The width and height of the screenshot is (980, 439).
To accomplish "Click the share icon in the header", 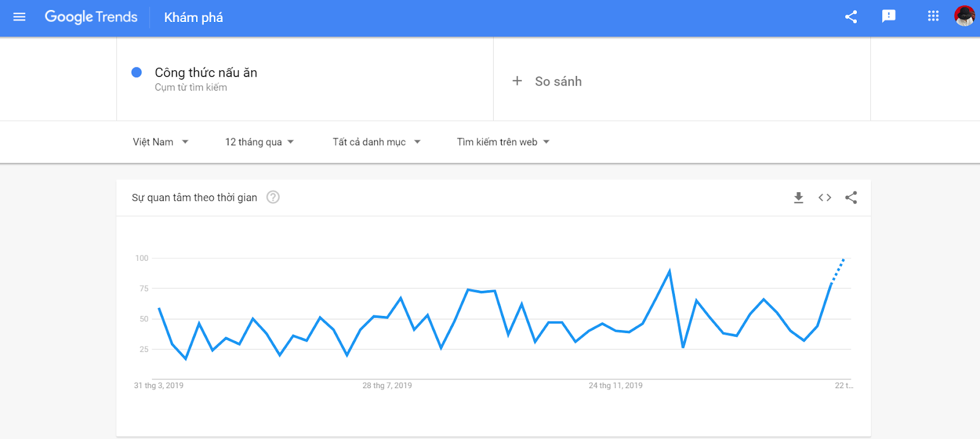I will tap(851, 17).
